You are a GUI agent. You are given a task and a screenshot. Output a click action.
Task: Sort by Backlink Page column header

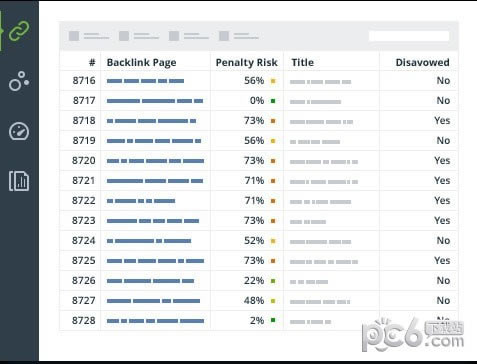[141, 62]
